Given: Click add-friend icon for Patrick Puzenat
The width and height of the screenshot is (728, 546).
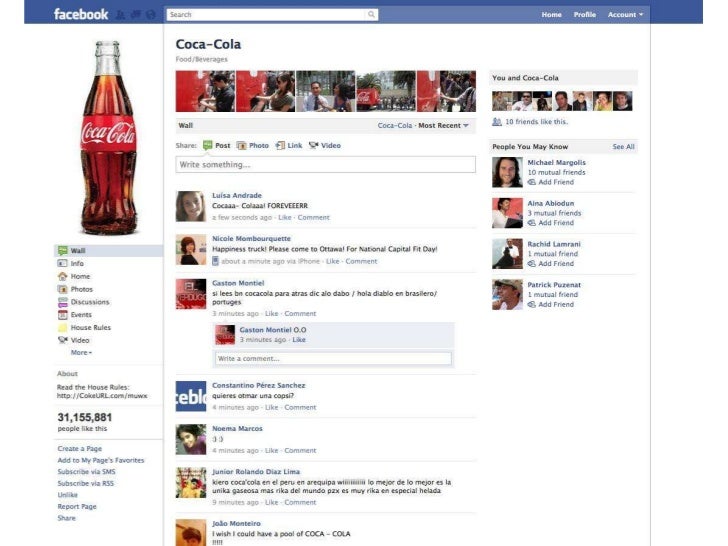Looking at the screenshot, I should tap(532, 305).
